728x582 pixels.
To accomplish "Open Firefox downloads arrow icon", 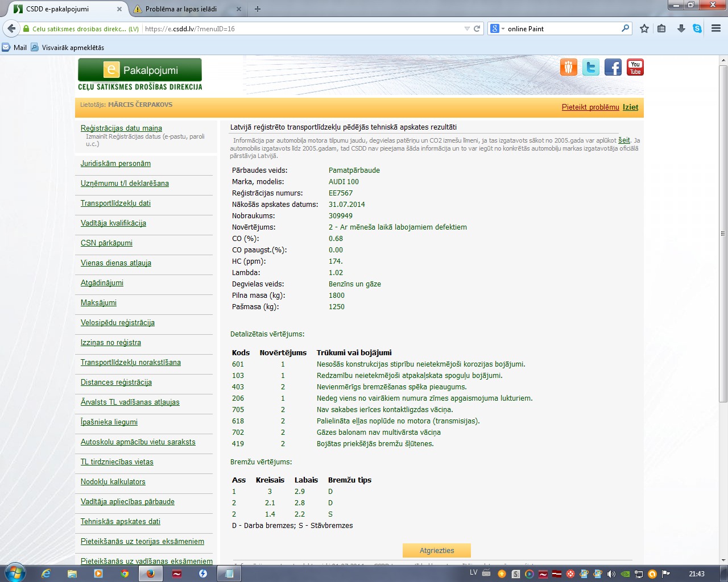I will [681, 28].
